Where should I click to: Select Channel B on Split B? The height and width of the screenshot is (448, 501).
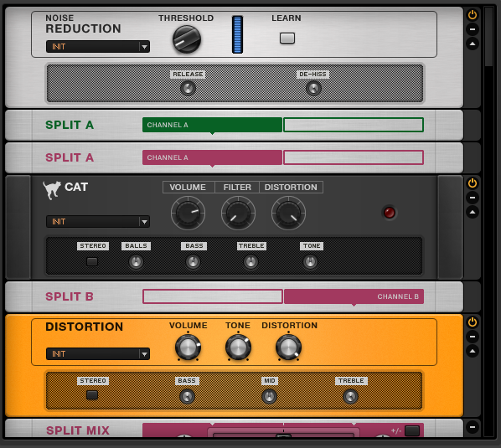point(354,296)
